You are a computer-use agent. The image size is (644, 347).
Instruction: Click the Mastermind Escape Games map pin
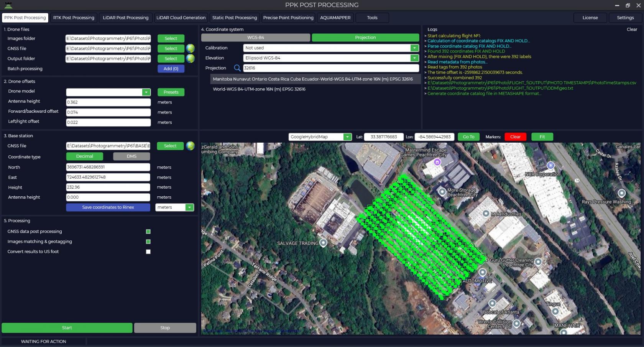coord(437,162)
